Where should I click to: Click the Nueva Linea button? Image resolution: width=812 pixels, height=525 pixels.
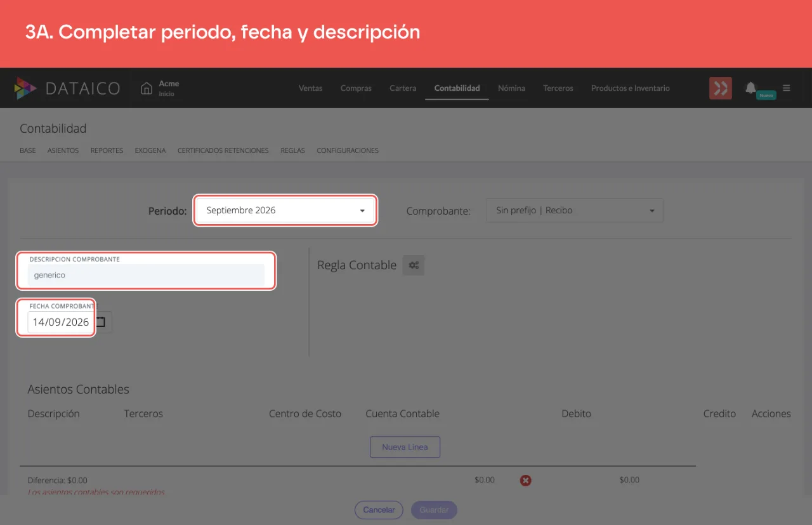pos(405,447)
